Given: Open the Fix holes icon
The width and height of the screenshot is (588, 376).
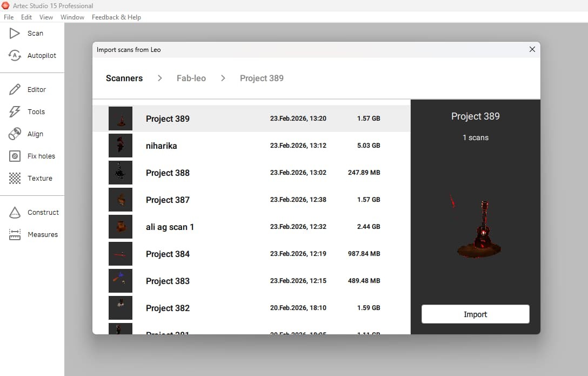Looking at the screenshot, I should 14,156.
